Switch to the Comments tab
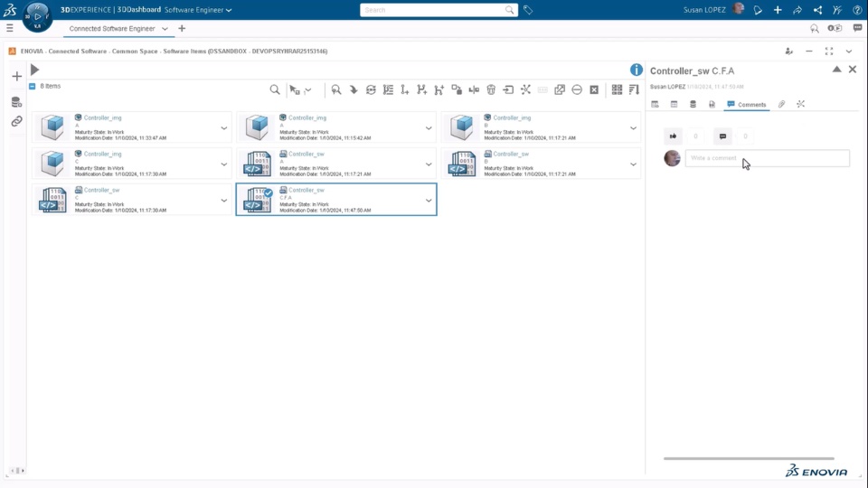Image resolution: width=868 pixels, height=488 pixels. (747, 105)
